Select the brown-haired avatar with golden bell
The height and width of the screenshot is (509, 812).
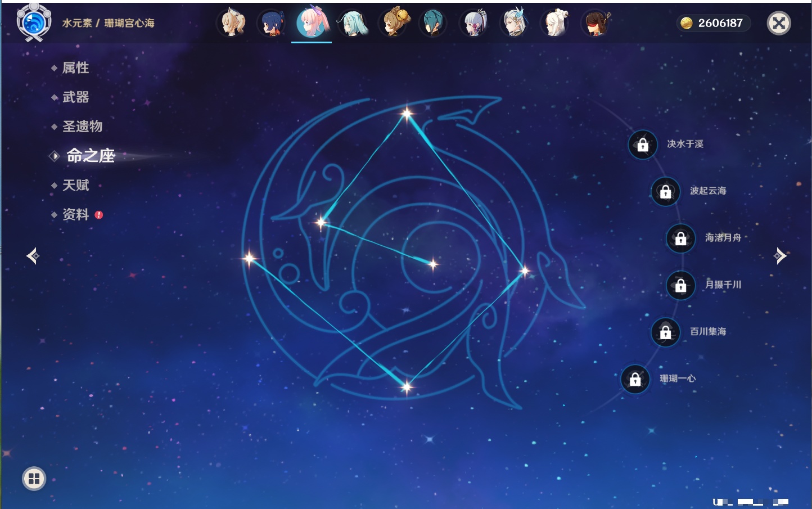394,23
